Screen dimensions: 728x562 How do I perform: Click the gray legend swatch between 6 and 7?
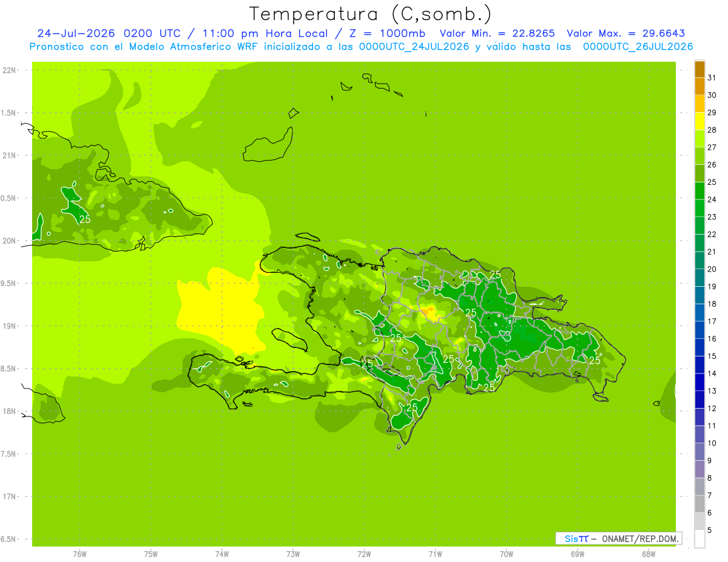[x=699, y=504]
